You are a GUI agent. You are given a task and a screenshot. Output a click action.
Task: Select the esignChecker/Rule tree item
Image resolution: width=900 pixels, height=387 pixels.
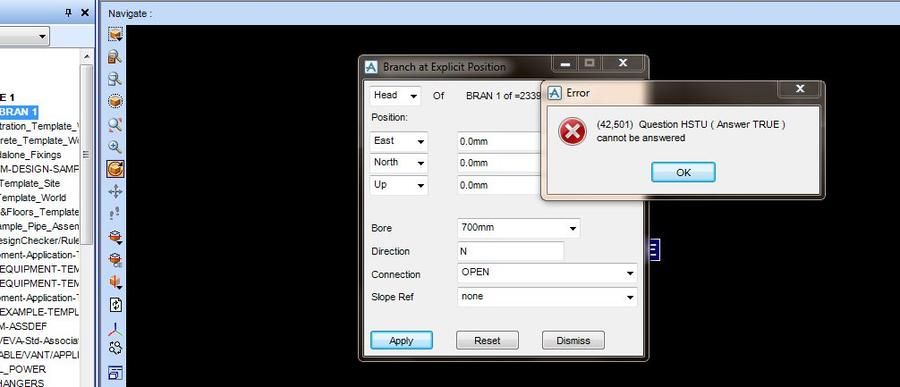(40, 241)
